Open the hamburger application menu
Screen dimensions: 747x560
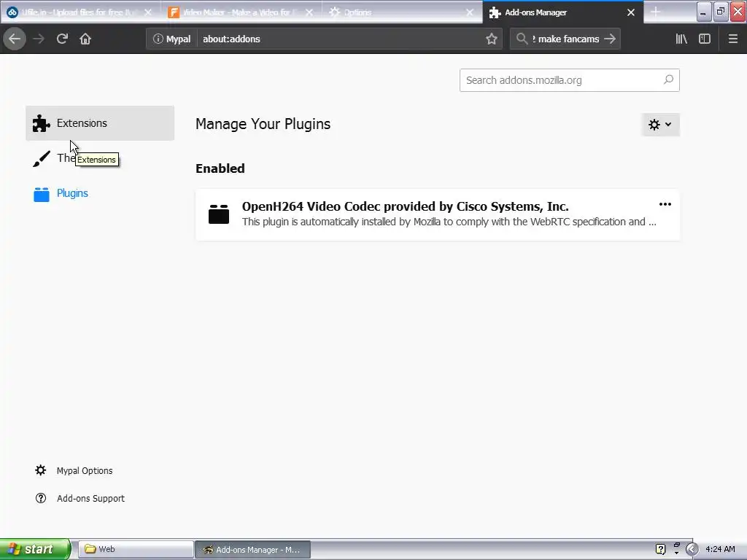[x=733, y=39]
